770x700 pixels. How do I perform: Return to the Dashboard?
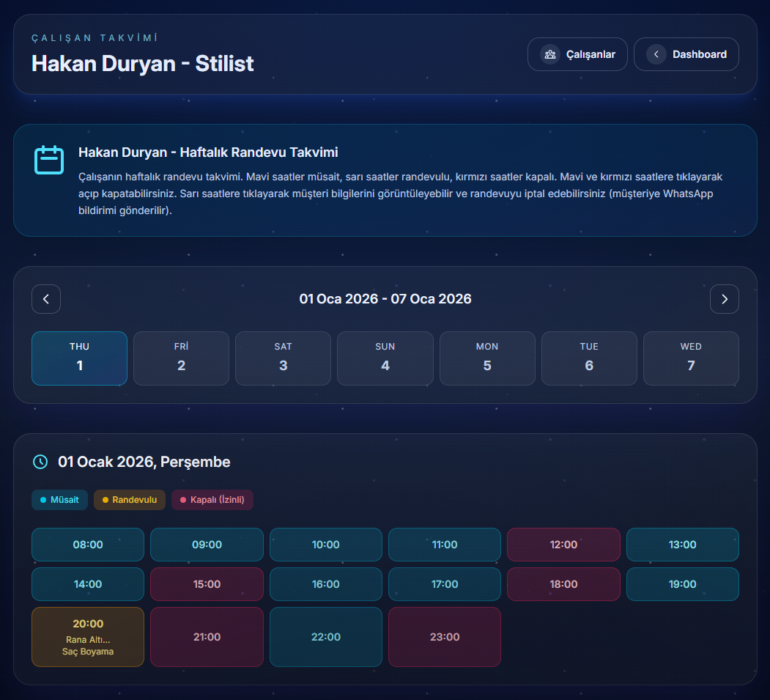click(x=686, y=54)
